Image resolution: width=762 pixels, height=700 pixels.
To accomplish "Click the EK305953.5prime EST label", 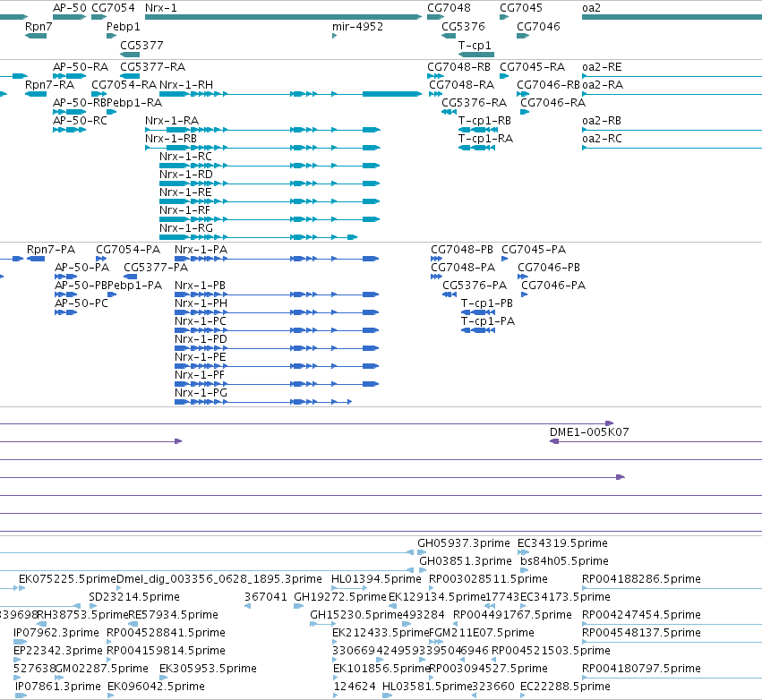I will (208, 669).
